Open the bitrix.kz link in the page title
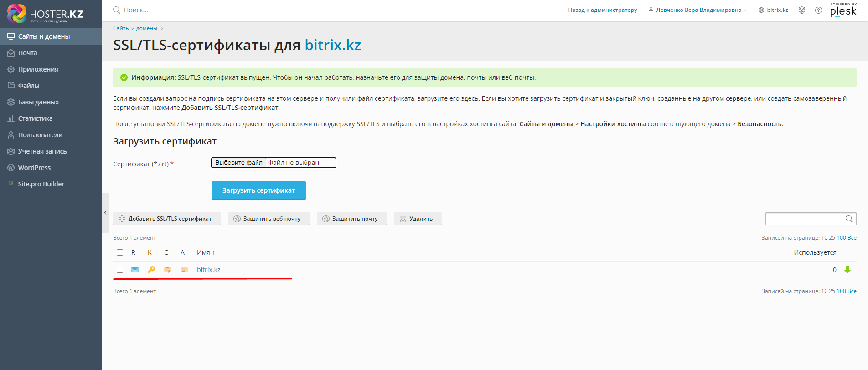Screen dimensions: 868x370 (333, 45)
